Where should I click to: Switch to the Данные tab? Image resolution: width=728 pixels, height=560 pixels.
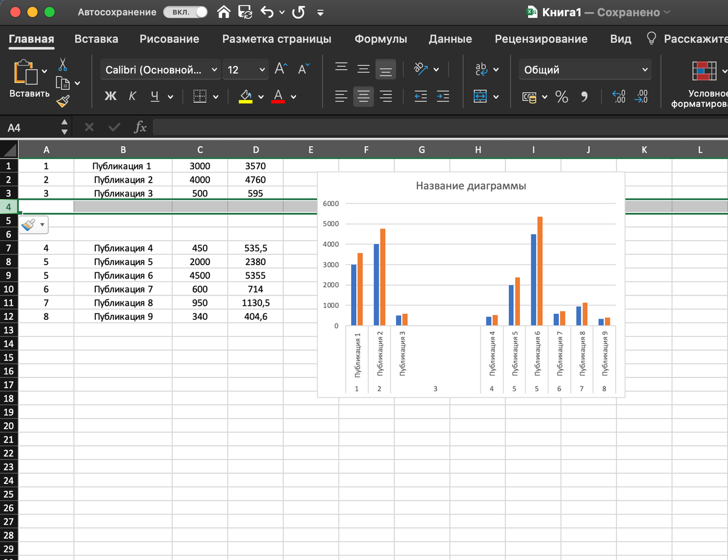pos(450,39)
